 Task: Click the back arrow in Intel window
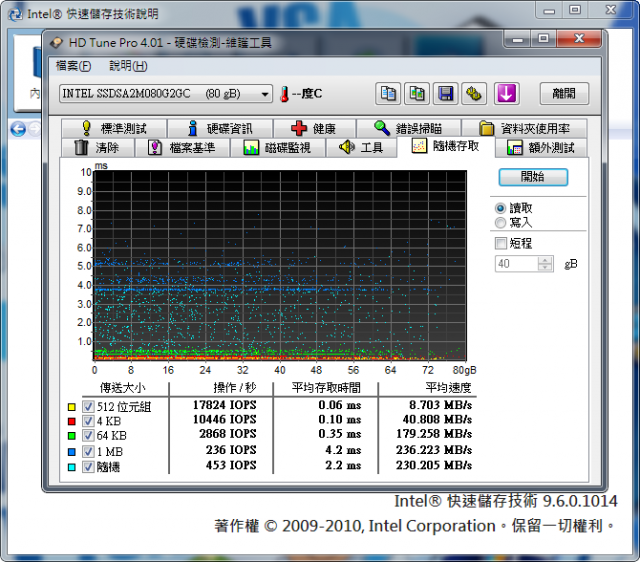tap(18, 129)
